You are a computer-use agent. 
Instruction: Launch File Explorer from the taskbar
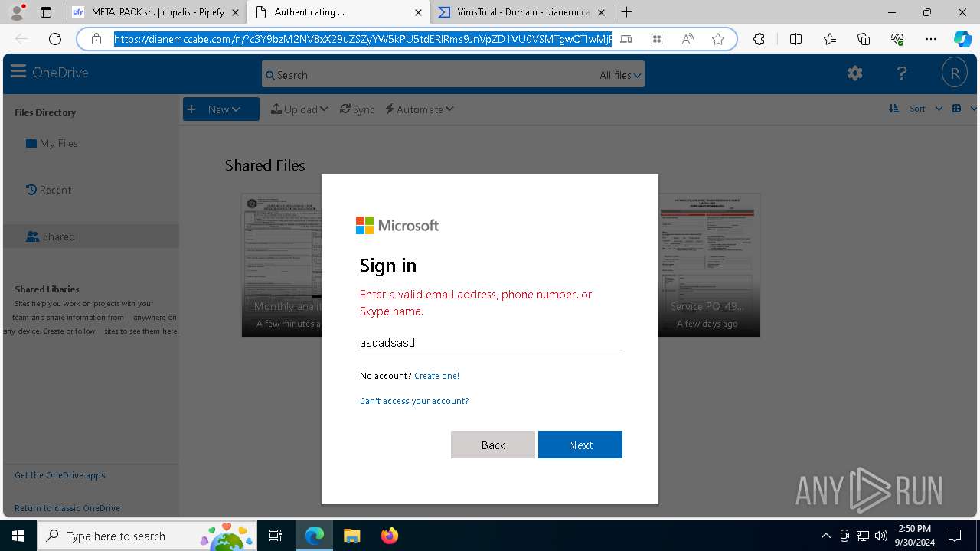point(351,536)
